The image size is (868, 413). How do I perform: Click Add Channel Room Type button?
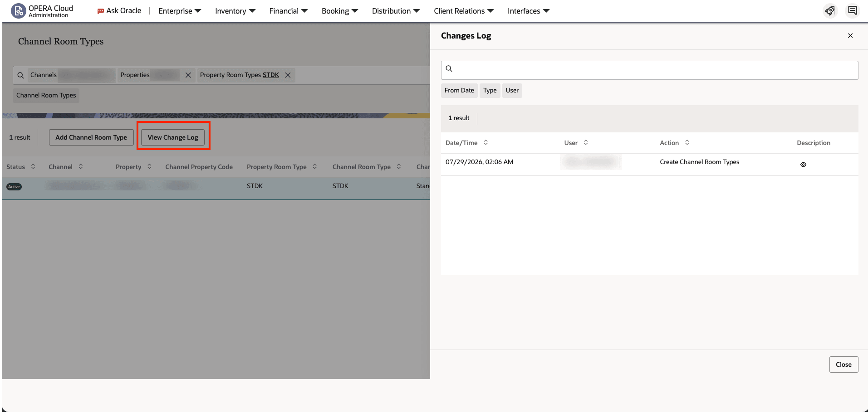[x=91, y=137]
